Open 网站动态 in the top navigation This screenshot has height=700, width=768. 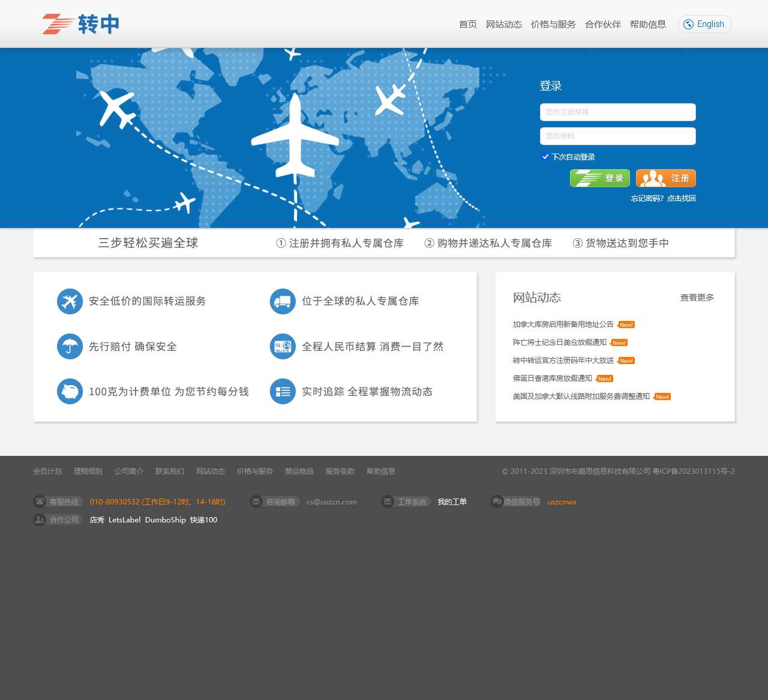pos(504,25)
